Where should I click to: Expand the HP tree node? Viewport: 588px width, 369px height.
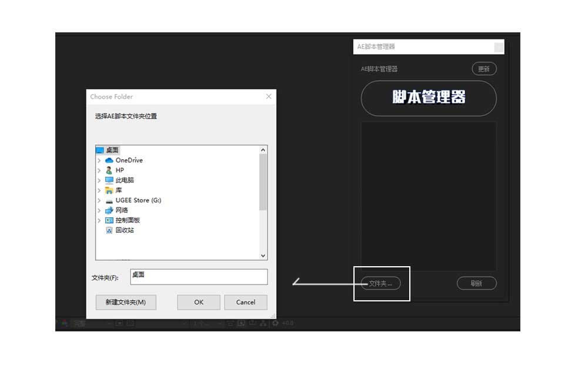pos(99,170)
